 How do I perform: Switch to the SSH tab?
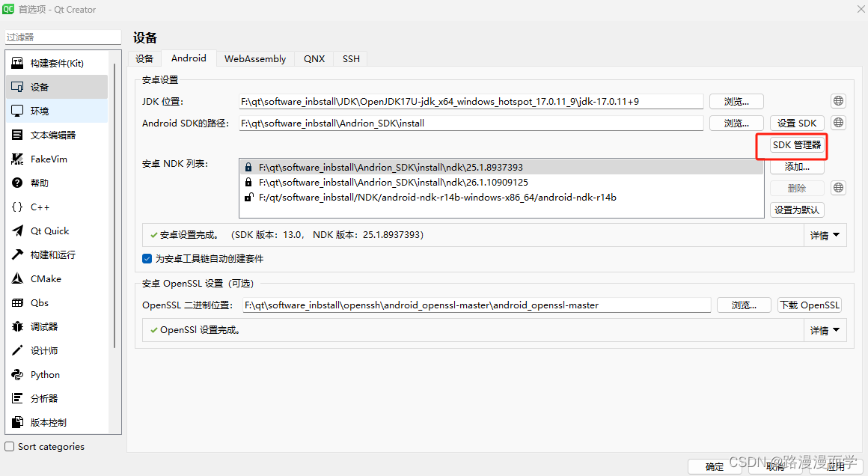click(x=351, y=58)
